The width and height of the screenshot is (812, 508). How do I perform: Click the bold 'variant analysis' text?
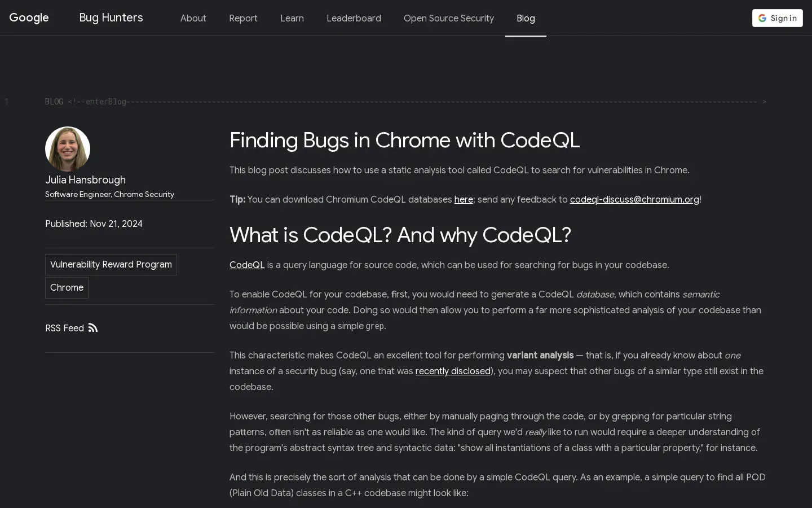coord(540,356)
